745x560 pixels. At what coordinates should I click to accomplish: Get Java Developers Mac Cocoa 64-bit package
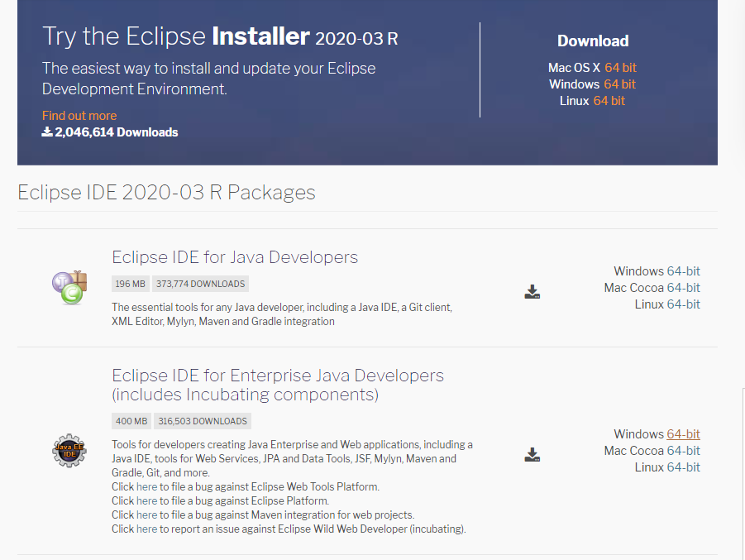(683, 288)
